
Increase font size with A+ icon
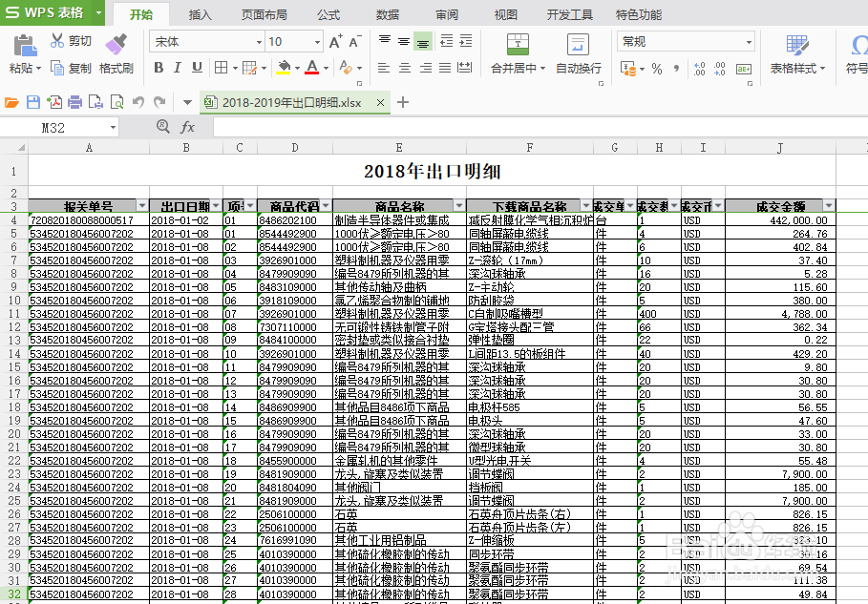point(335,41)
